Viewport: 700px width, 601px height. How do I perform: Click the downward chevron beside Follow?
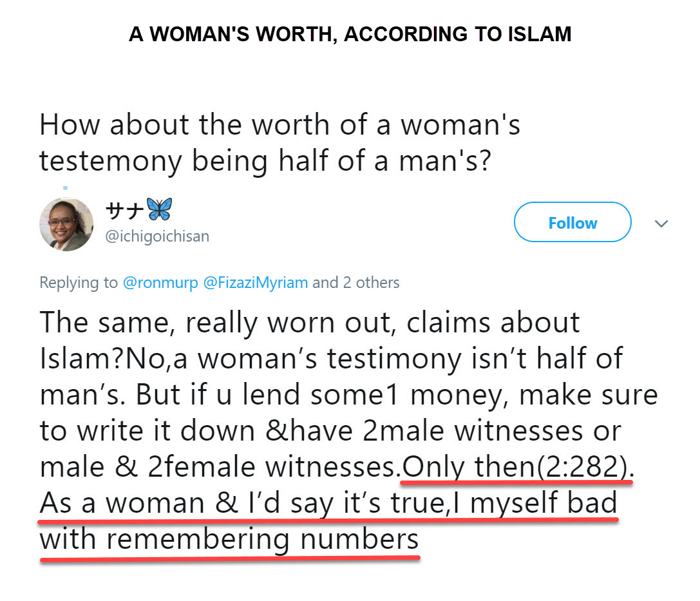(x=661, y=224)
